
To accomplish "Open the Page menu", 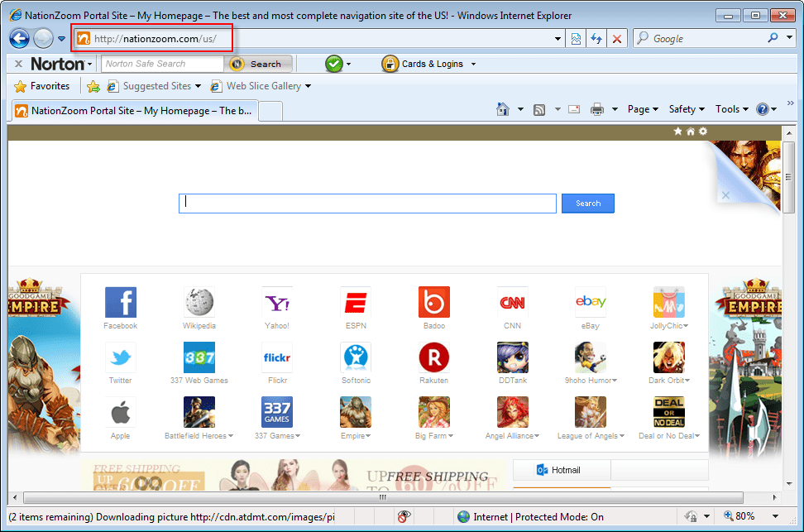I will 643,109.
